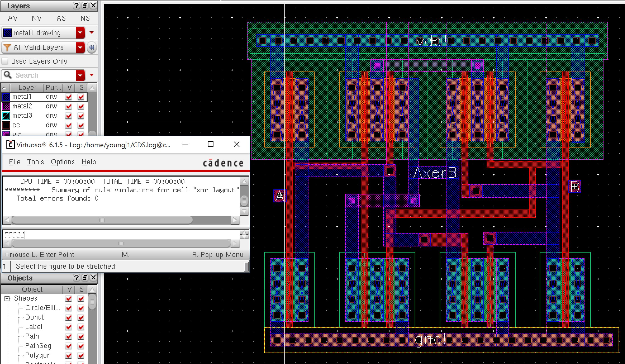Undock the Layers panel with float icon

[85, 6]
